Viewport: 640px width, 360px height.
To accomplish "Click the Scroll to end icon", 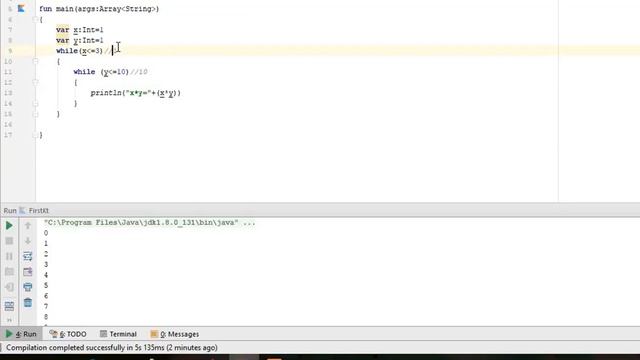I will pos(28,272).
